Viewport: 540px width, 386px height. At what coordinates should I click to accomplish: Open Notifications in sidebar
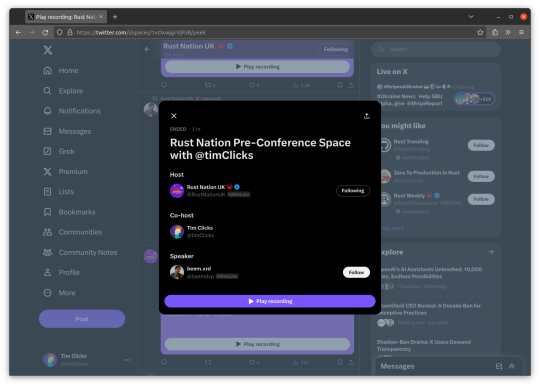[72, 111]
